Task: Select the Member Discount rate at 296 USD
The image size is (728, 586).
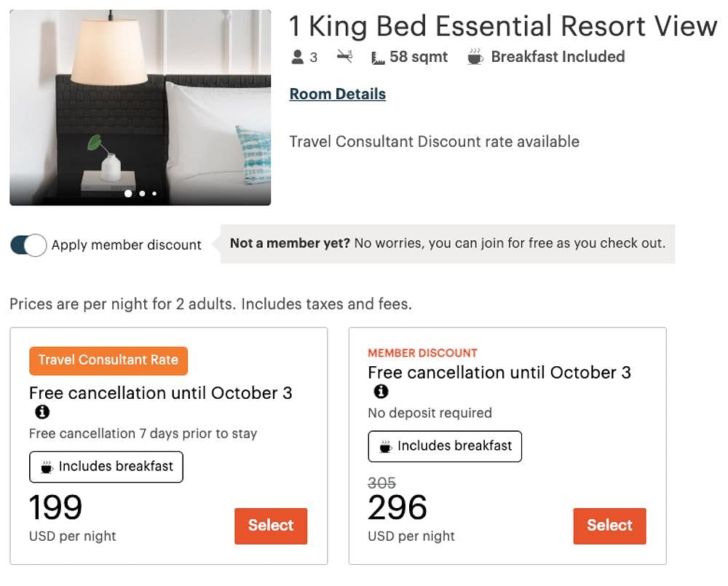Action: coord(609,526)
